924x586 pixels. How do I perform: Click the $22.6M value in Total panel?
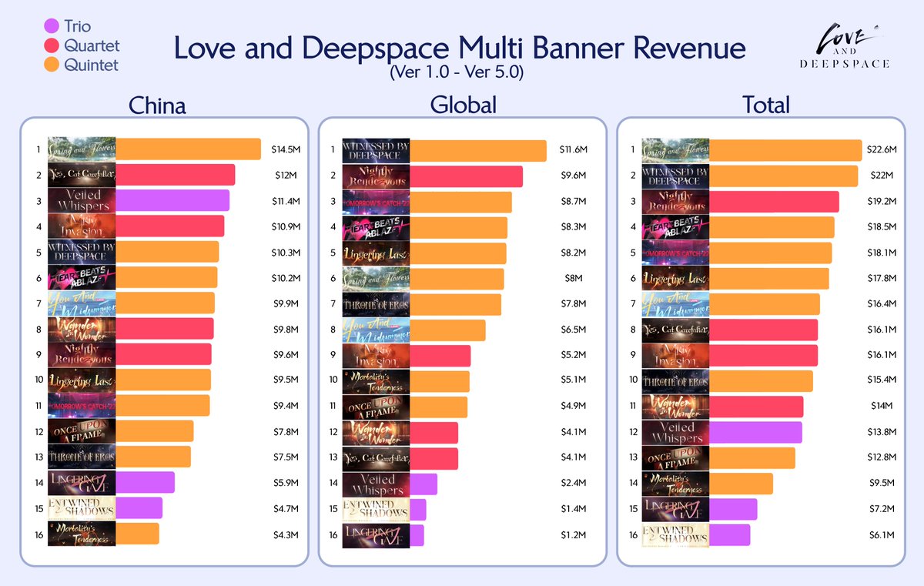click(883, 150)
